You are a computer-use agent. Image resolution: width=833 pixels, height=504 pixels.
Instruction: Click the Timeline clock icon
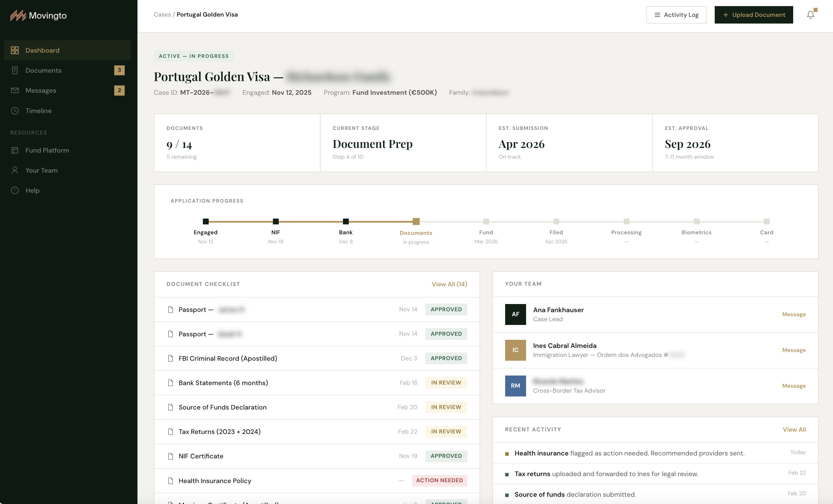click(x=15, y=111)
